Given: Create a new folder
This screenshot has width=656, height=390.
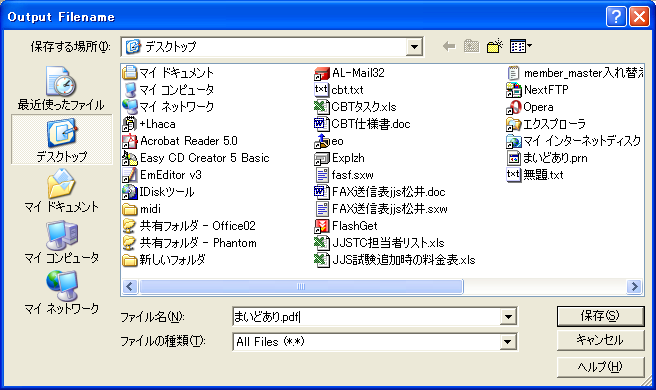Looking at the screenshot, I should (x=495, y=46).
